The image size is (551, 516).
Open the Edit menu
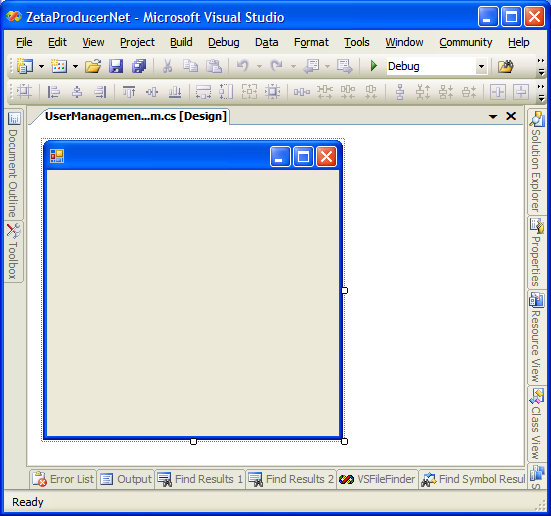pos(57,42)
